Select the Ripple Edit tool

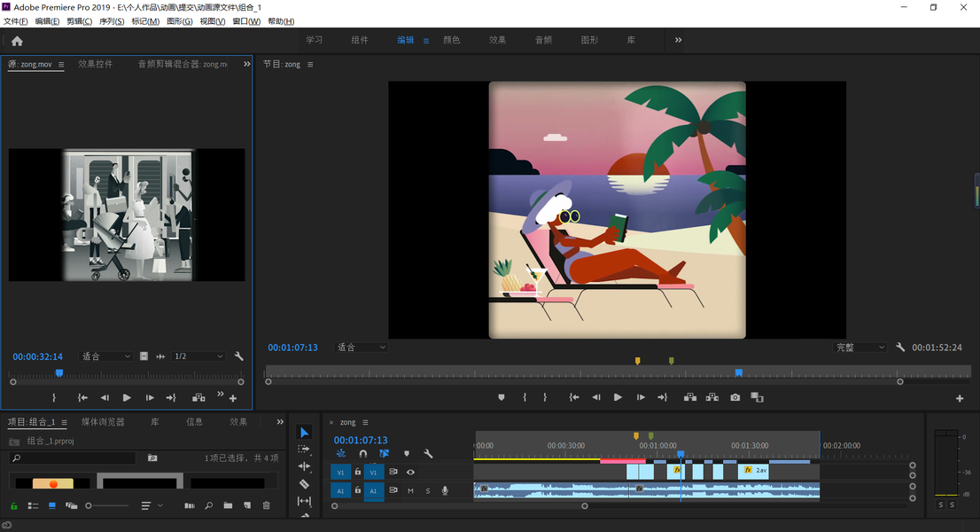click(304, 466)
